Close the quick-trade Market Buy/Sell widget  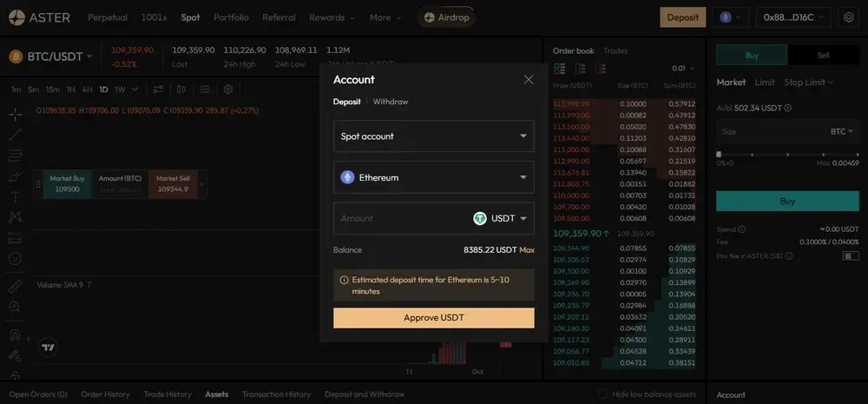click(201, 184)
